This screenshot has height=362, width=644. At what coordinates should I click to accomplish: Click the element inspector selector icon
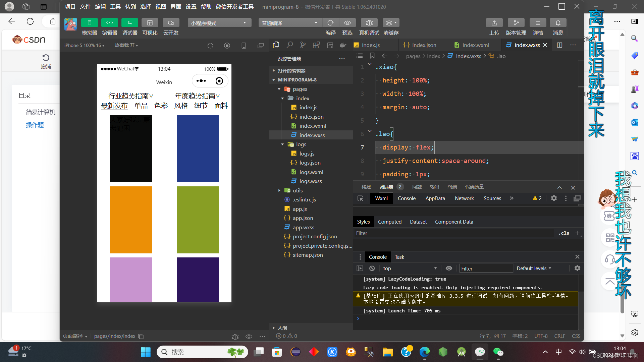pyautogui.click(x=360, y=198)
